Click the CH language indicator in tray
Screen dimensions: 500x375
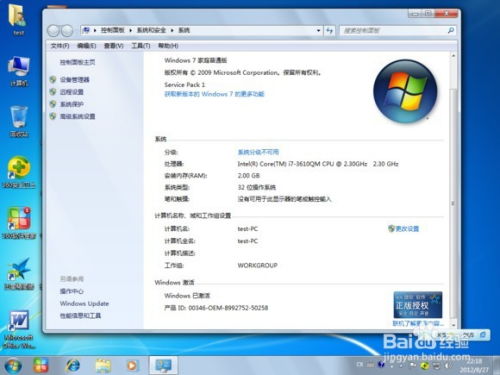tap(360, 364)
